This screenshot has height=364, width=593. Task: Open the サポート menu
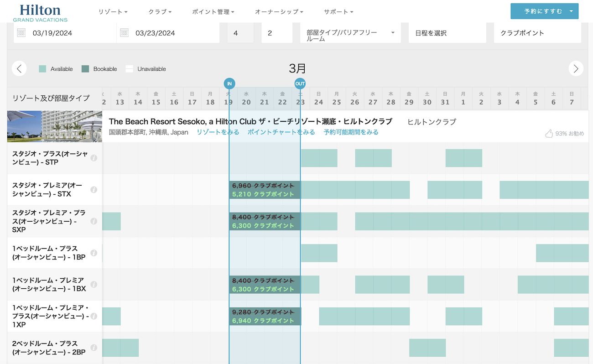point(338,12)
